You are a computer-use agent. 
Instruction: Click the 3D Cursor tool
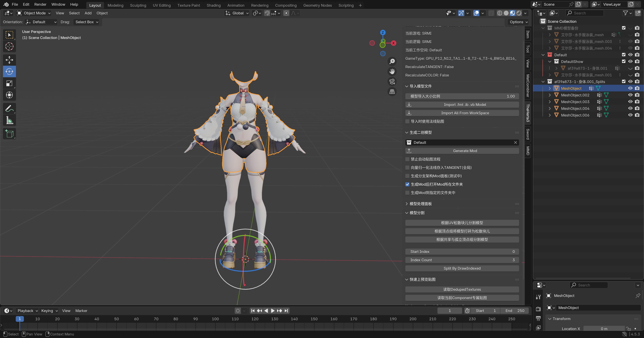pyautogui.click(x=9, y=46)
